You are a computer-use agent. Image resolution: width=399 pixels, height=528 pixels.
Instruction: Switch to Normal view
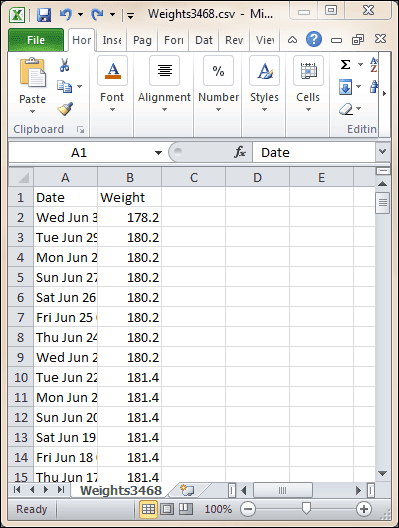click(148, 509)
